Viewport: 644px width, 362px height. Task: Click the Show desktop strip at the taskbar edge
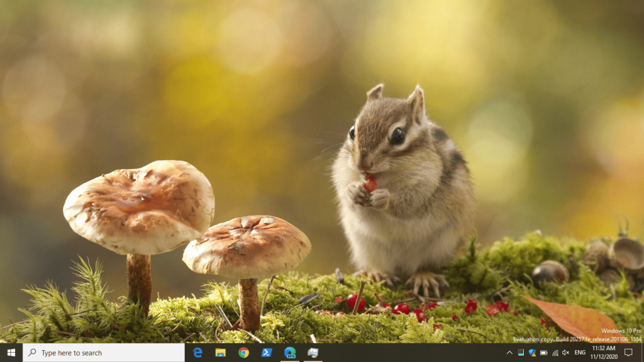pyautogui.click(x=642, y=353)
